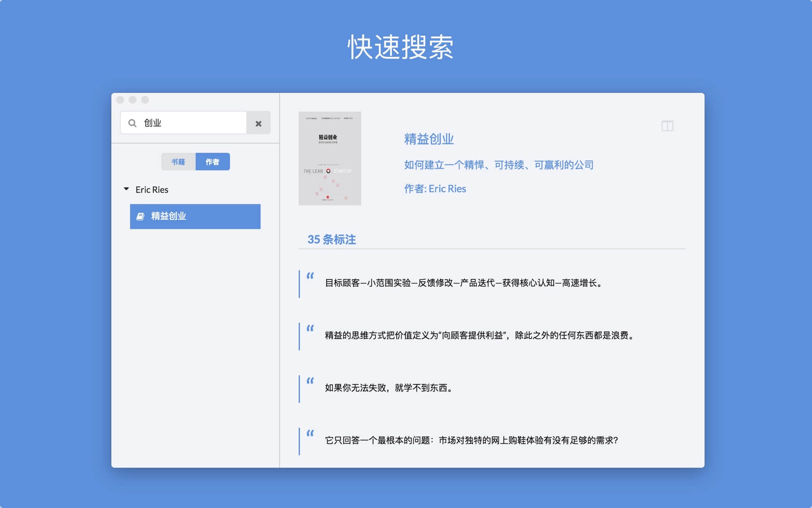This screenshot has width=812, height=508.
Task: Select the 精益创业 book in sidebar
Action: point(195,216)
